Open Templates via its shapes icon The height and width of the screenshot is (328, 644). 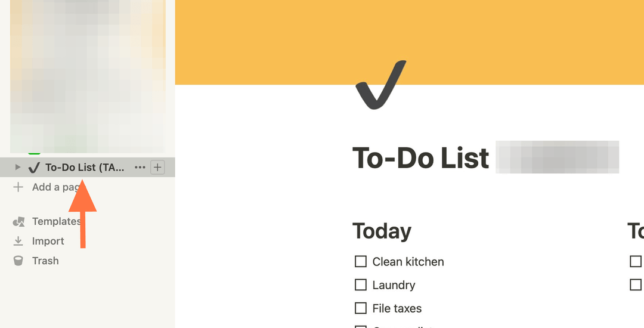(x=18, y=222)
